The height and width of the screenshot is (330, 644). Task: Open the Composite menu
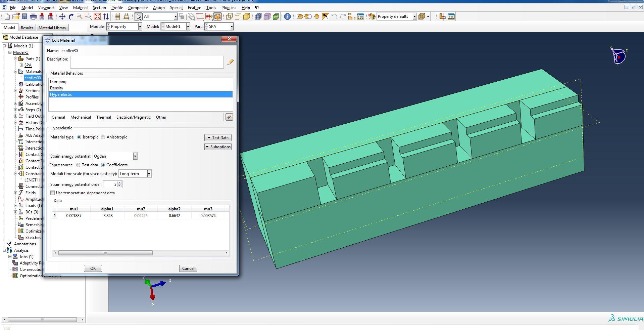pyautogui.click(x=138, y=7)
